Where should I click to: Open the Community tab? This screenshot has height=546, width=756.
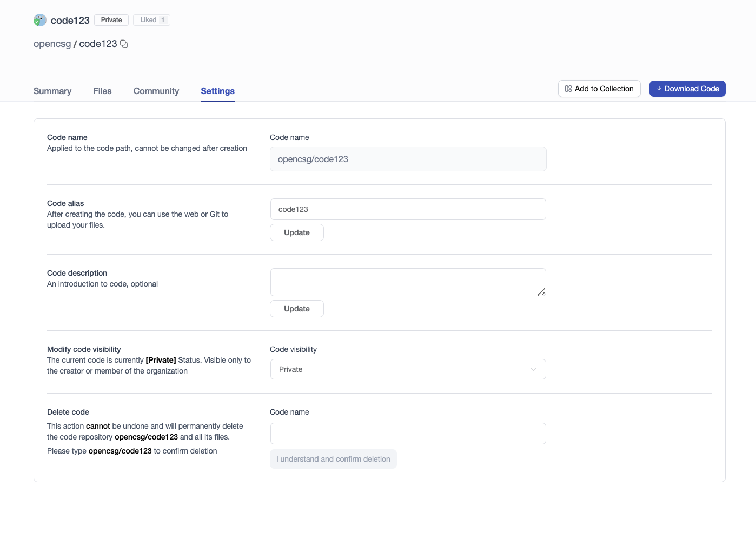coord(156,91)
